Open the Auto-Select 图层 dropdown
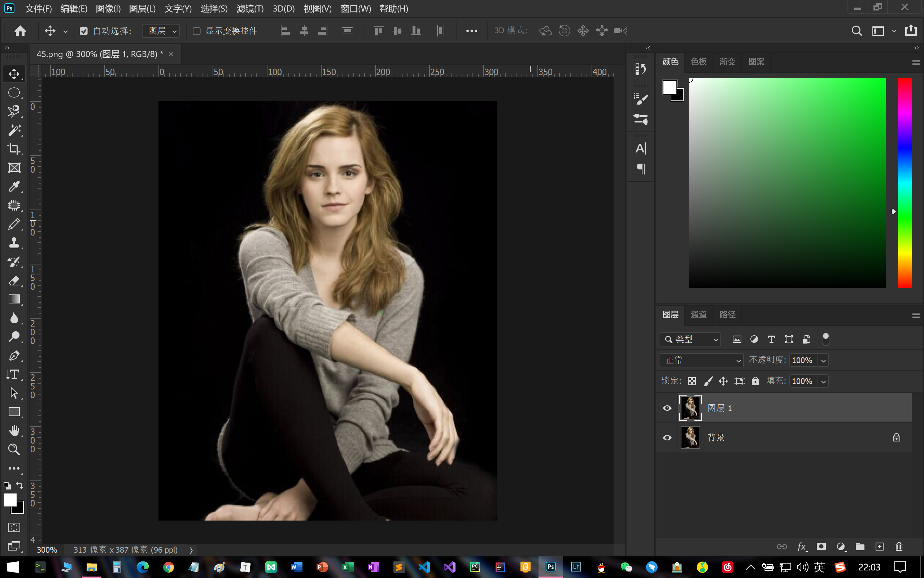 tap(161, 31)
